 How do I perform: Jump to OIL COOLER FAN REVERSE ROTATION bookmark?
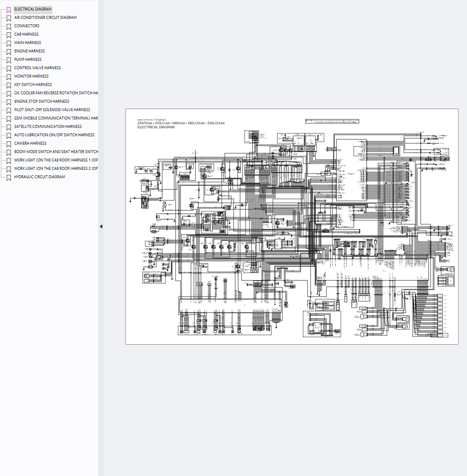pyautogui.click(x=56, y=93)
